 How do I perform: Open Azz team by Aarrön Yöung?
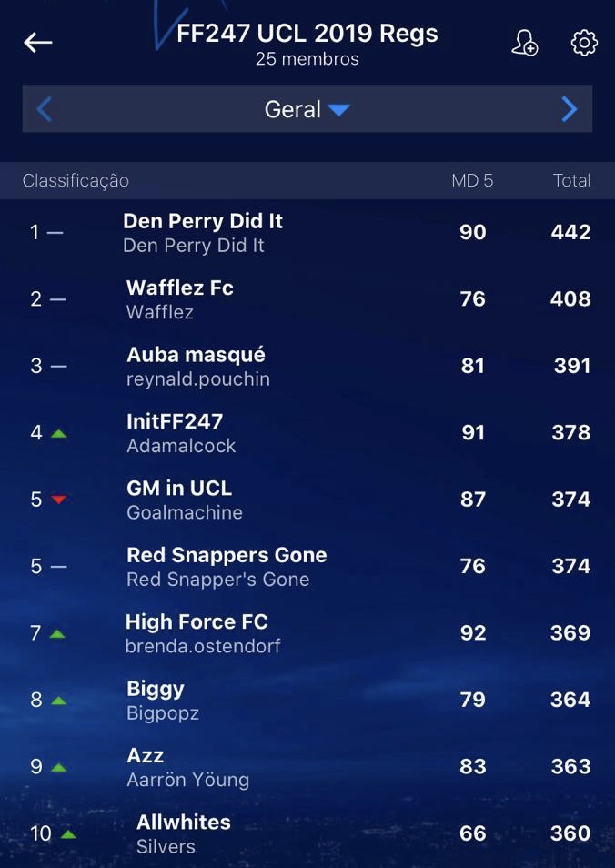307,767
